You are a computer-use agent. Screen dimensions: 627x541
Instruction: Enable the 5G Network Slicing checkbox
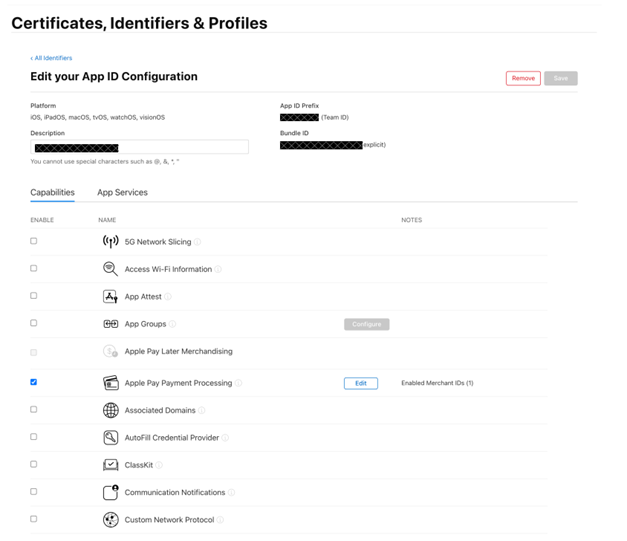pyautogui.click(x=34, y=241)
